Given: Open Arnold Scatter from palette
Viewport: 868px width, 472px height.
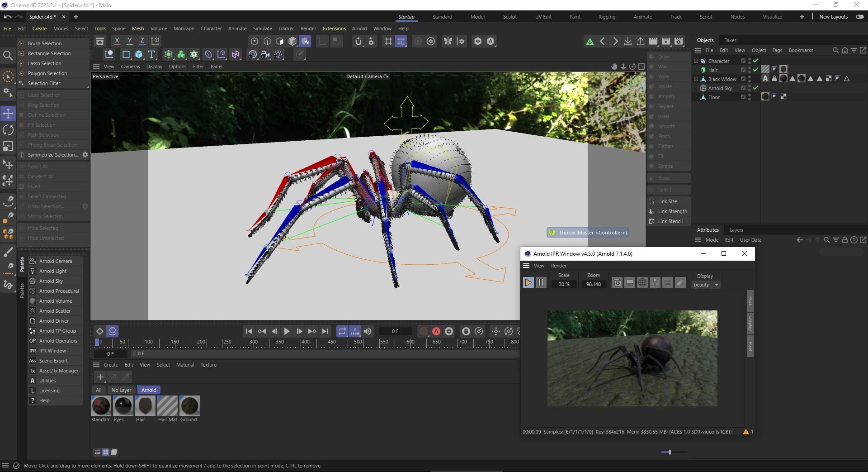Looking at the screenshot, I should (55, 311).
